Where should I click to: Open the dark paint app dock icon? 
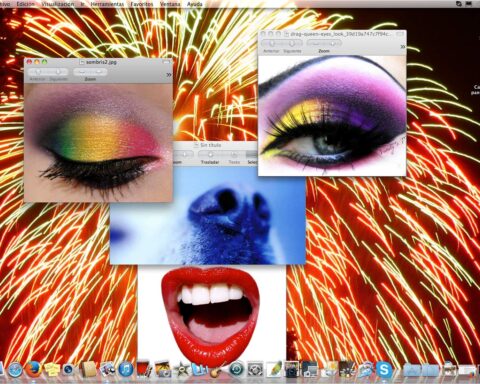347,369
